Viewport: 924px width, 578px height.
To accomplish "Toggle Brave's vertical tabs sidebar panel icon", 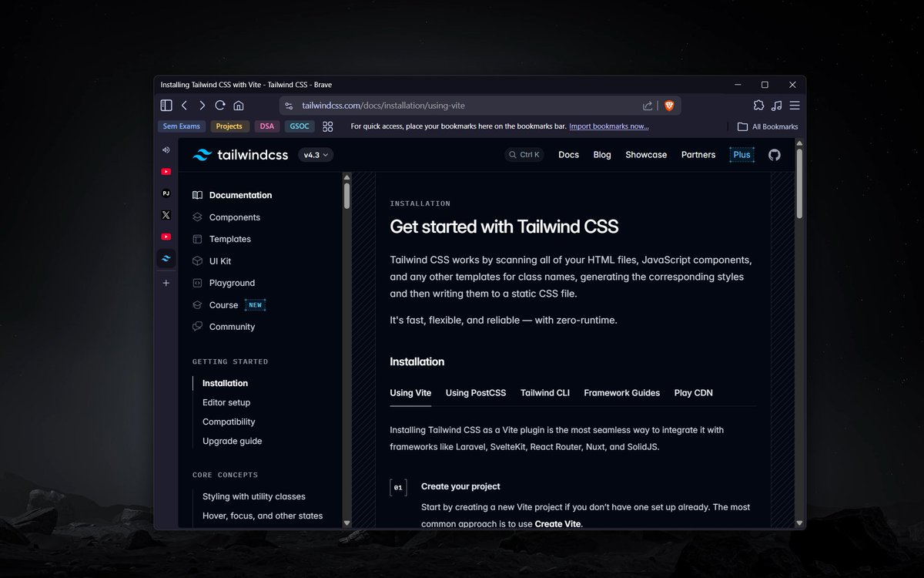I will (166, 106).
